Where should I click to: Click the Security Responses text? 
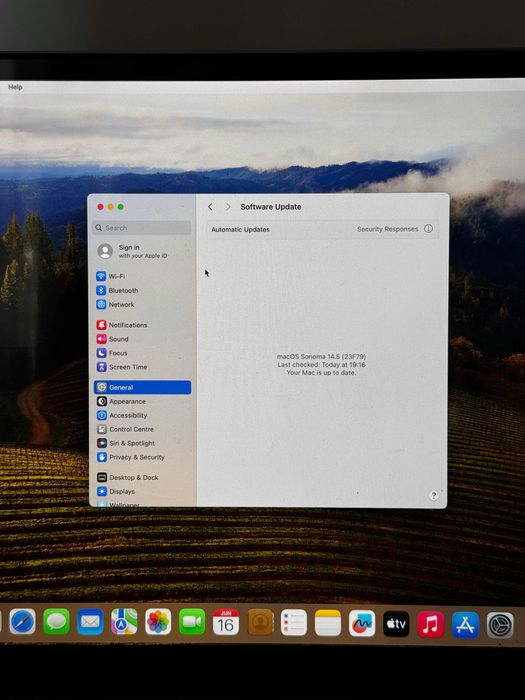(388, 229)
